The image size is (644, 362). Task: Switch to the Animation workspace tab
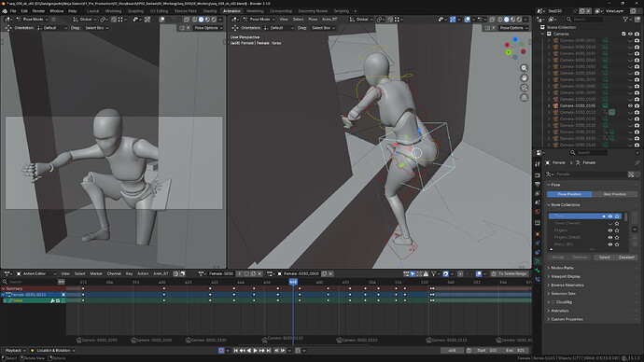pyautogui.click(x=231, y=11)
